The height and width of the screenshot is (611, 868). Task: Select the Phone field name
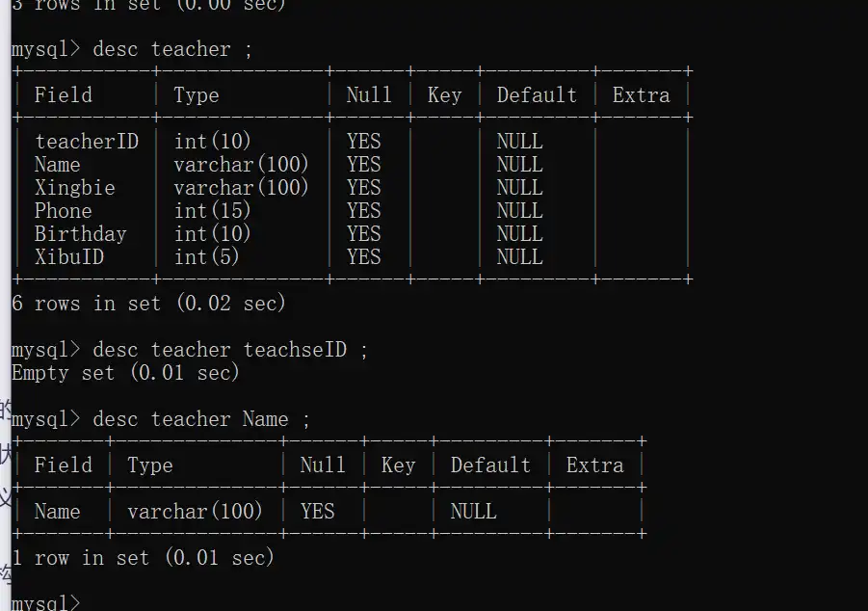[x=64, y=211]
